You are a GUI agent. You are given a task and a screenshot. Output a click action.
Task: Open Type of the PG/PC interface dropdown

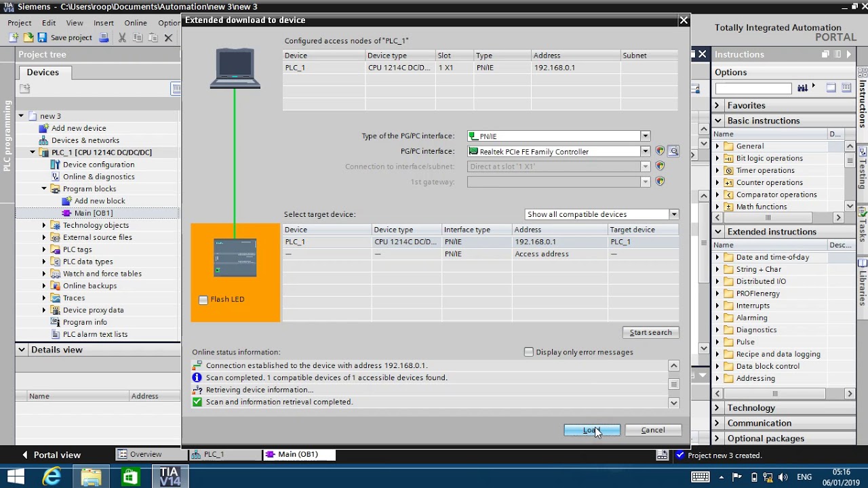646,136
